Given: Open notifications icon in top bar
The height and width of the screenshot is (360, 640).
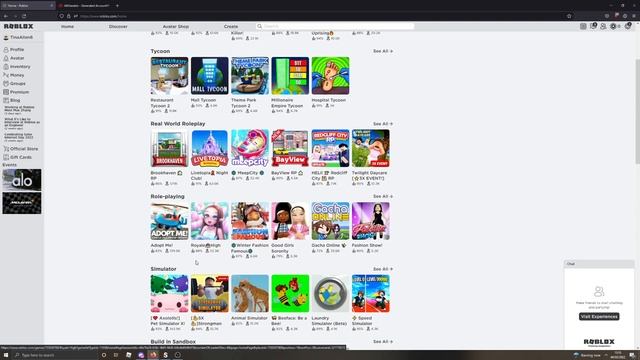Looking at the screenshot, I should [593, 26].
